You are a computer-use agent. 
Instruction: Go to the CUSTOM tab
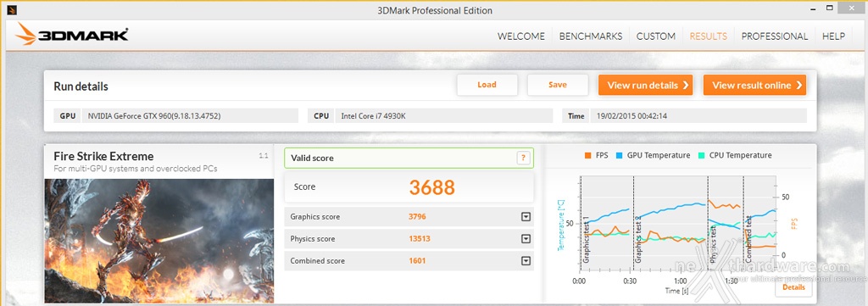tap(655, 36)
